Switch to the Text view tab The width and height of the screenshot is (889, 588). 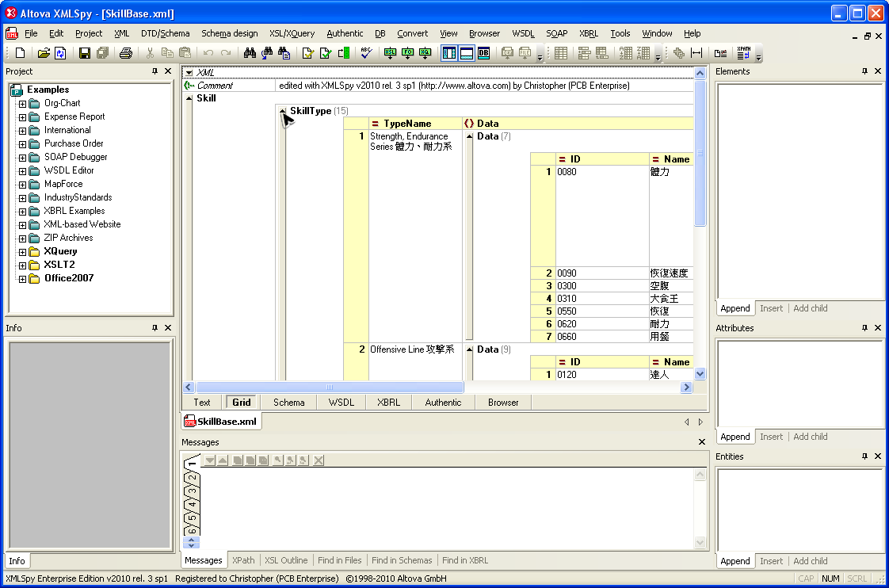[x=202, y=403]
